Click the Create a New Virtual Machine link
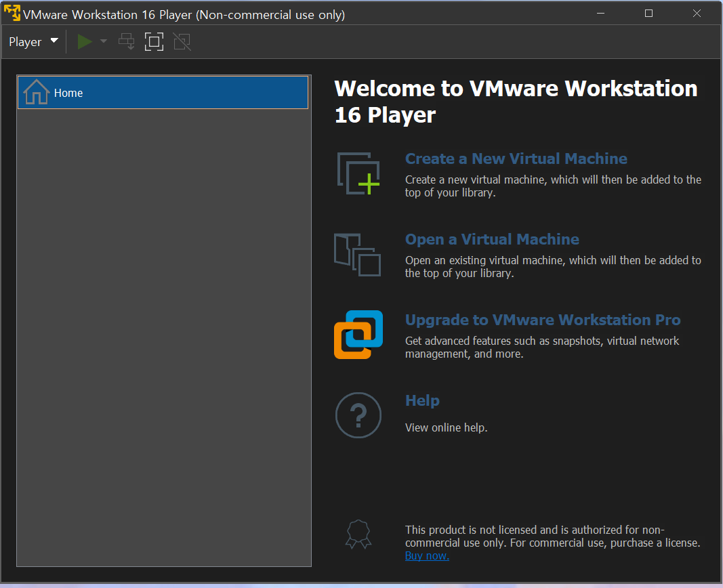 tap(516, 159)
